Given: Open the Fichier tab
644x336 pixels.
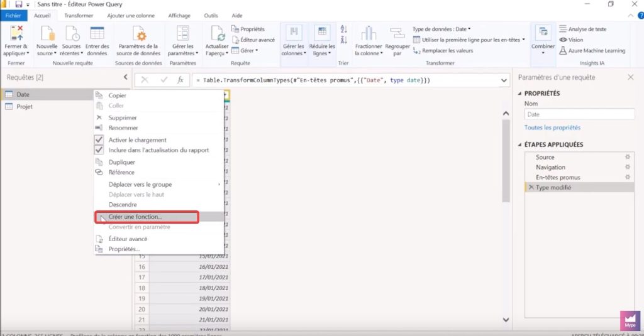Looking at the screenshot, I should click(x=14, y=16).
